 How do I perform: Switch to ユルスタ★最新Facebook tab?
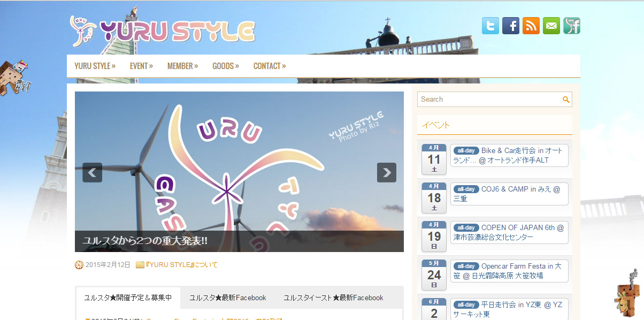pos(227,298)
